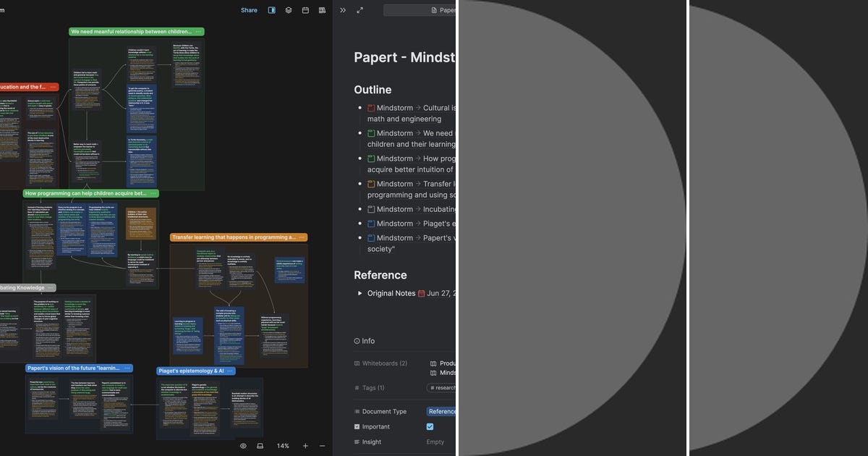868x456 pixels.
Task: Expand the document to full screen
Action: [x=360, y=10]
